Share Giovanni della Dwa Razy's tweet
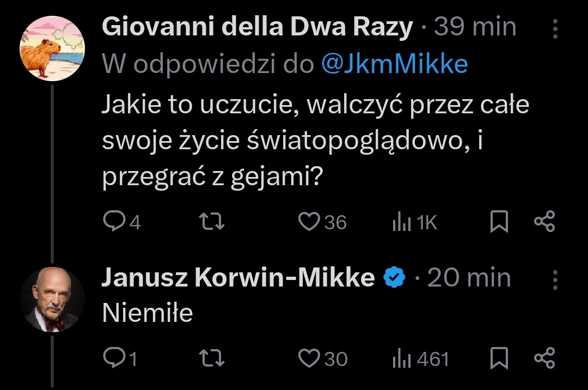This screenshot has height=390, width=588. pyautogui.click(x=544, y=222)
